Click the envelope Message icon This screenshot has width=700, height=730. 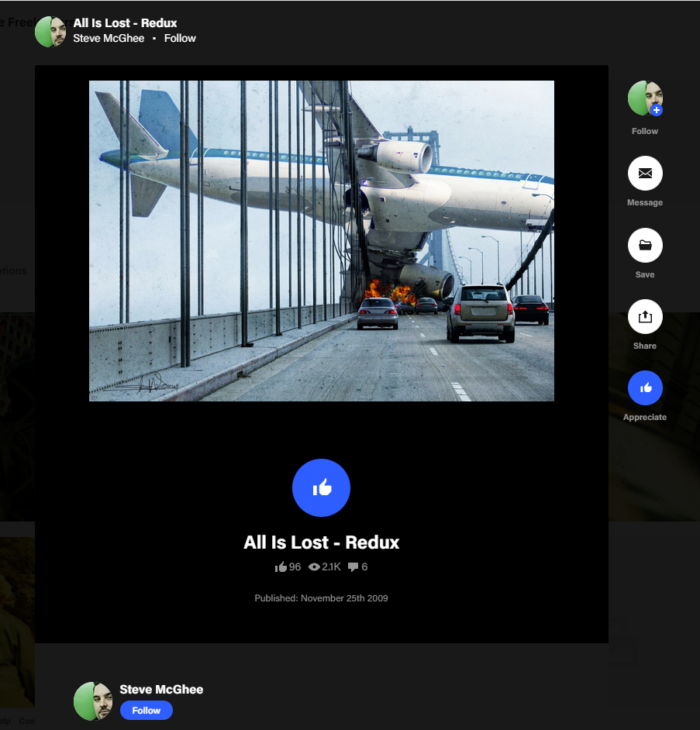[x=645, y=174]
